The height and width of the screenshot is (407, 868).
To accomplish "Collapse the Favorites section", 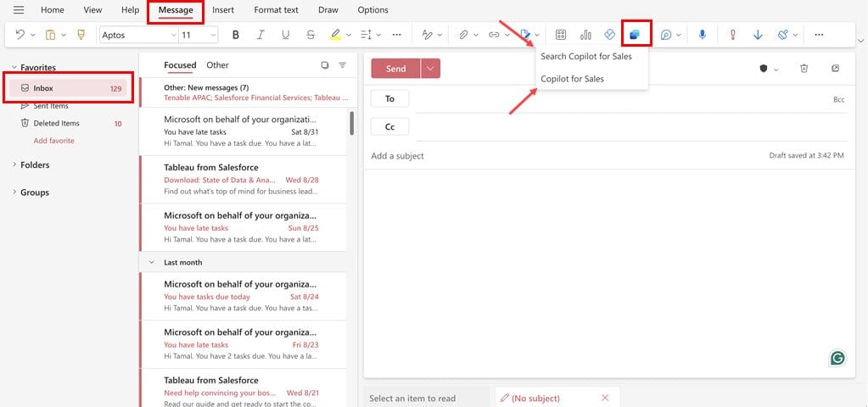I will 14,68.
